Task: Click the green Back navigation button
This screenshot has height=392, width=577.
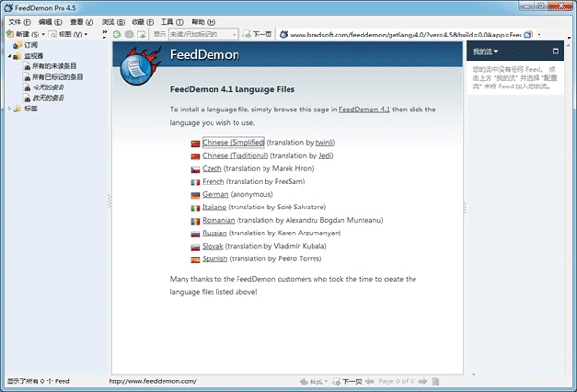Action: pyautogui.click(x=117, y=35)
